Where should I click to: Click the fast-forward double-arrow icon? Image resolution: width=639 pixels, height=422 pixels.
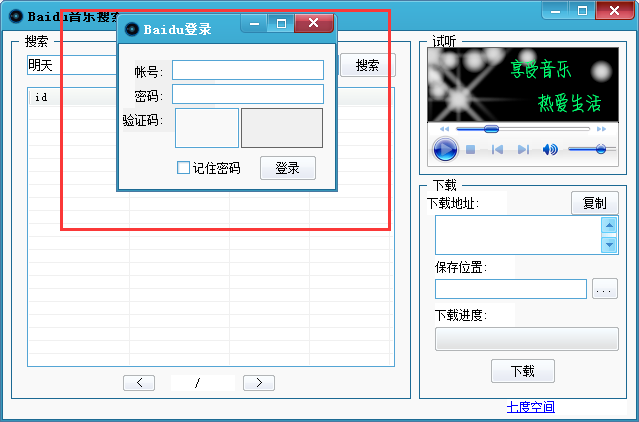(x=601, y=129)
